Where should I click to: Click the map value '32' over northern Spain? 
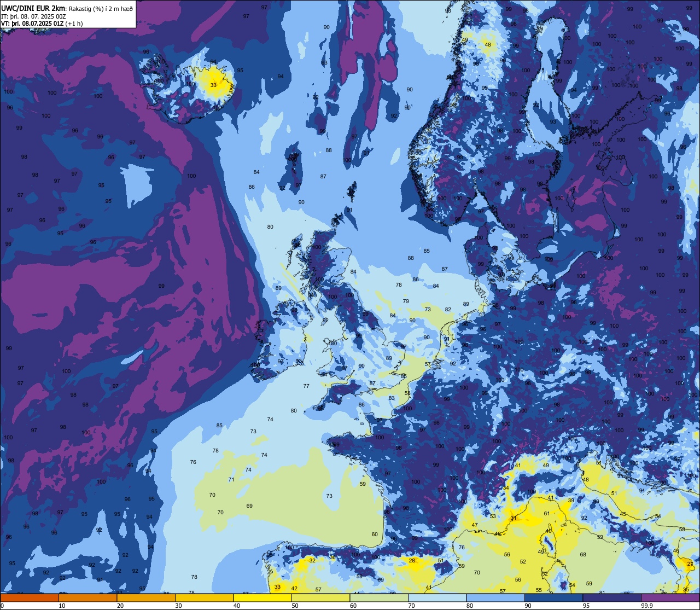pyautogui.click(x=312, y=560)
